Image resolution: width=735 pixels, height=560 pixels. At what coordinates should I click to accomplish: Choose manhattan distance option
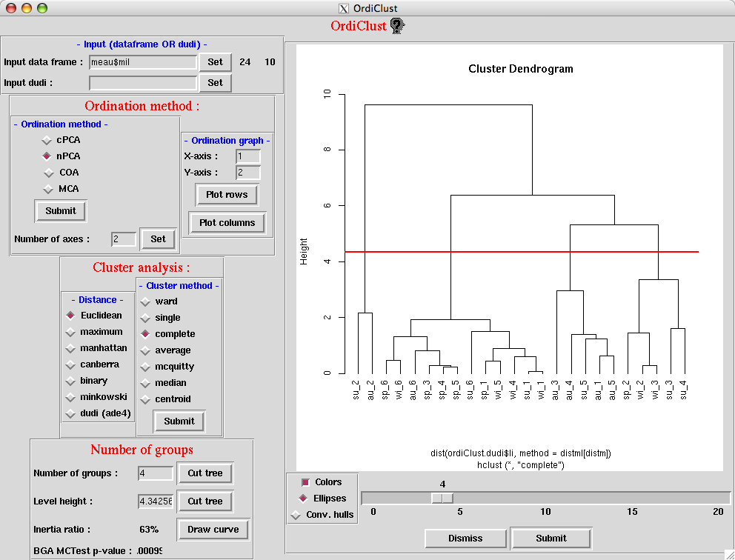[x=71, y=348]
